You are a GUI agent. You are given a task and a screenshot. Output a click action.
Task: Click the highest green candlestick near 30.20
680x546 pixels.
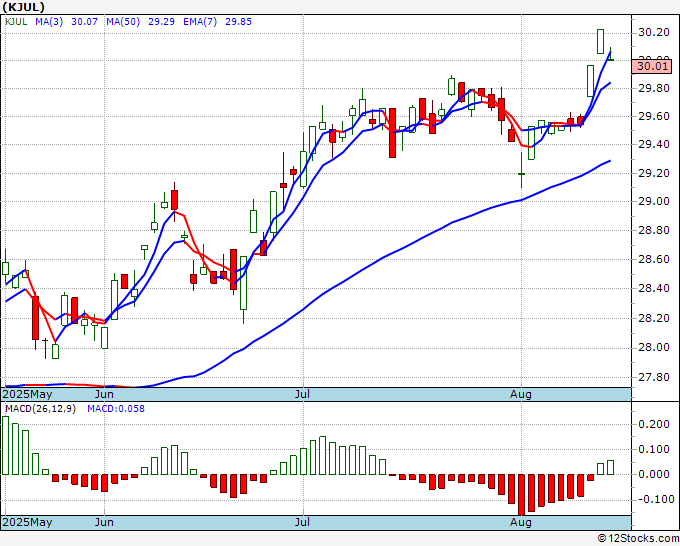(x=600, y=42)
